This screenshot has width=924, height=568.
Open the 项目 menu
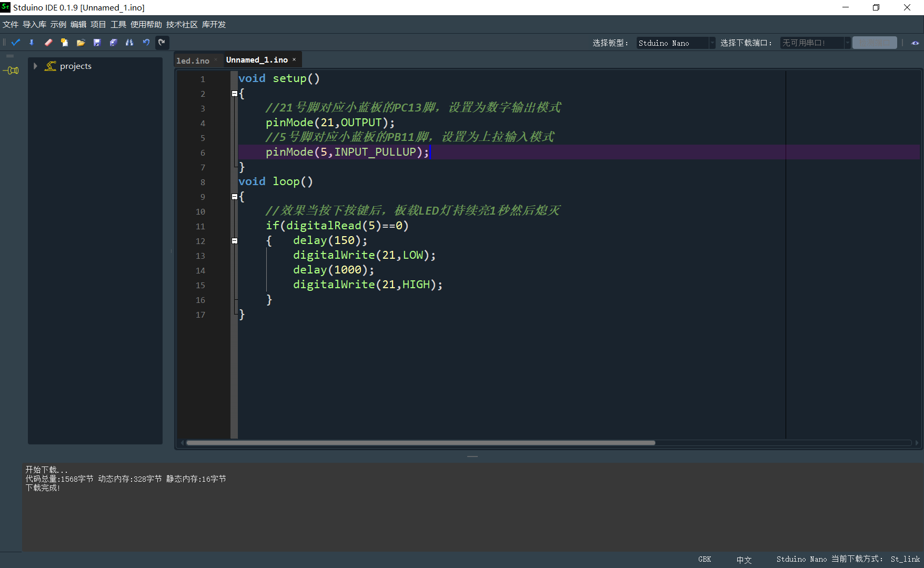click(x=98, y=25)
